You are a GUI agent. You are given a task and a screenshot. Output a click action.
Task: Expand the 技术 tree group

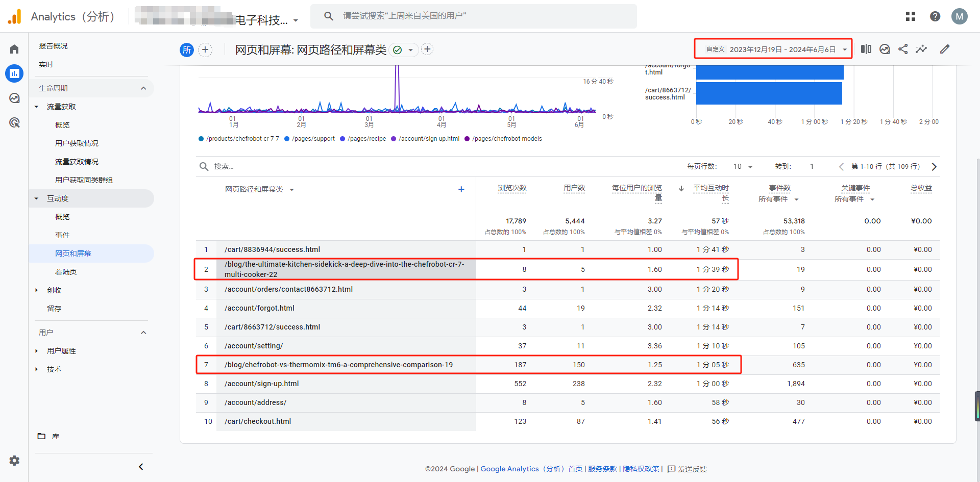point(36,369)
